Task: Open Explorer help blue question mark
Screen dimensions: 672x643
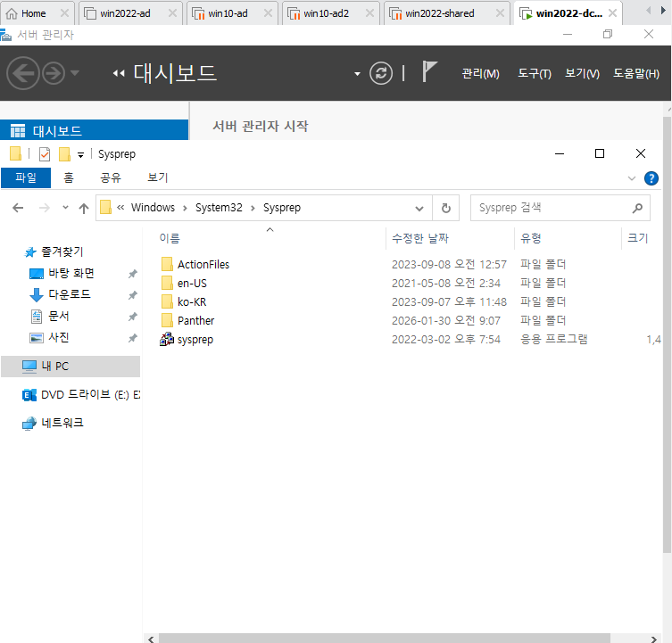Action: click(x=651, y=178)
